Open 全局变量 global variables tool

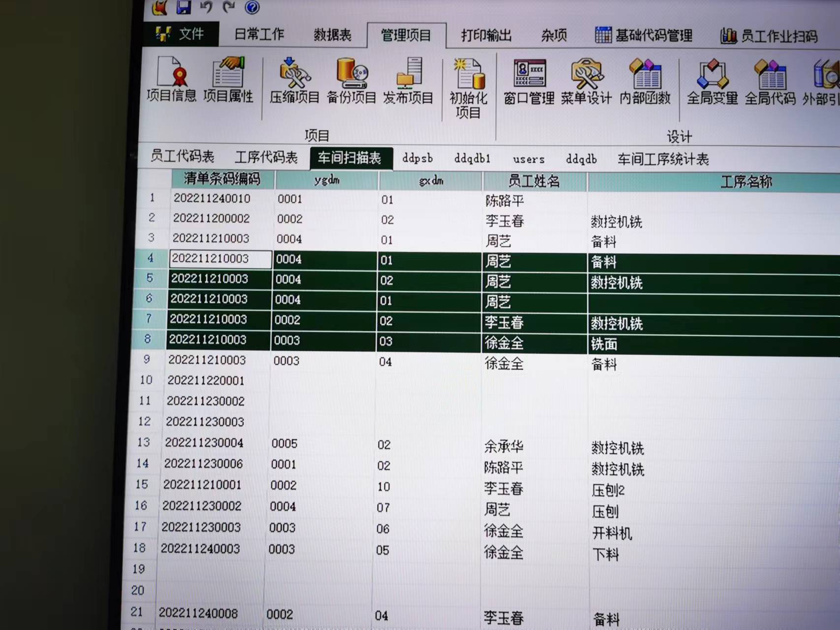click(712, 83)
